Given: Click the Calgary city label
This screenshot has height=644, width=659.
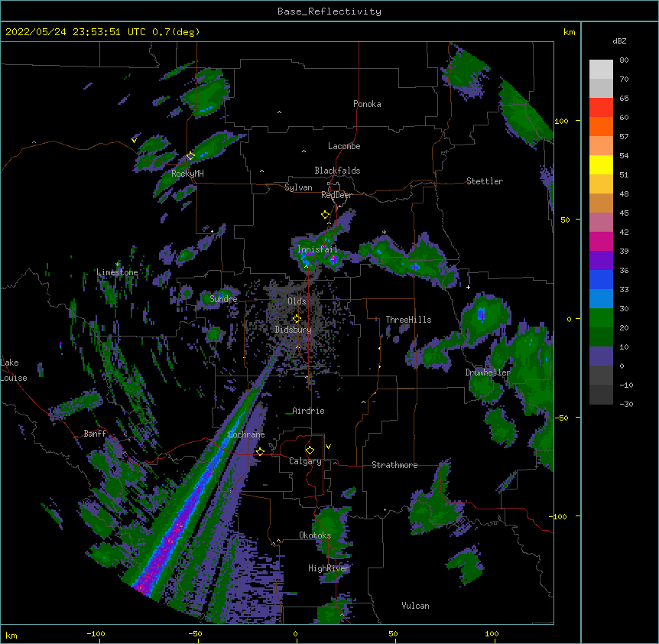Looking at the screenshot, I should tap(305, 461).
